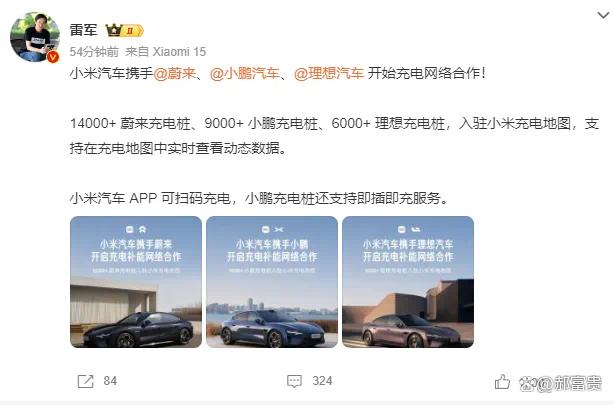Expand the post options chevron

tap(603, 15)
